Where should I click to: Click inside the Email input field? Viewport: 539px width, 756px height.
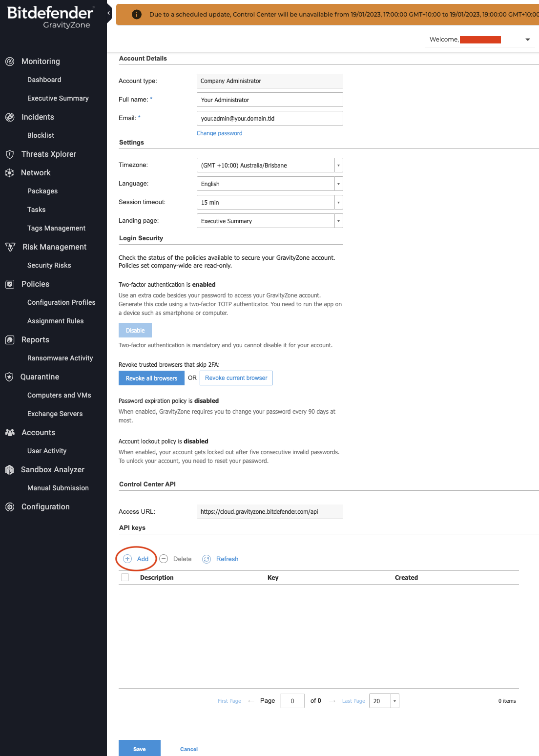coord(269,118)
